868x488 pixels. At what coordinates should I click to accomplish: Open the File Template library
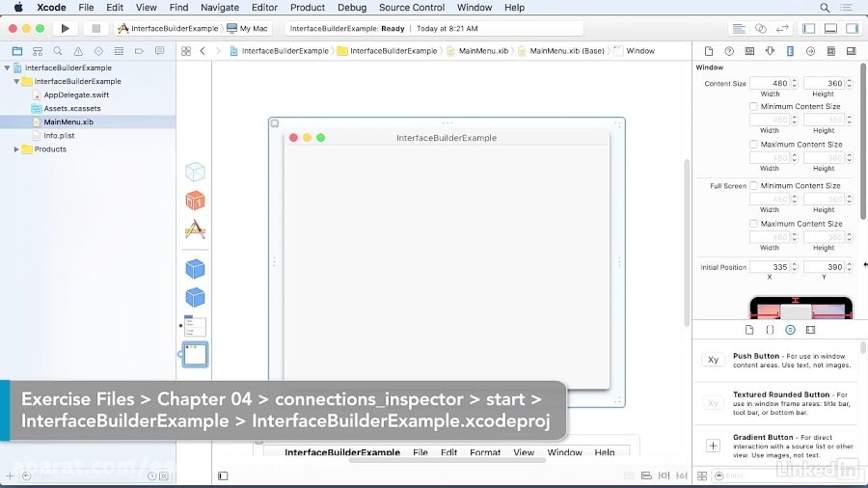(749, 330)
